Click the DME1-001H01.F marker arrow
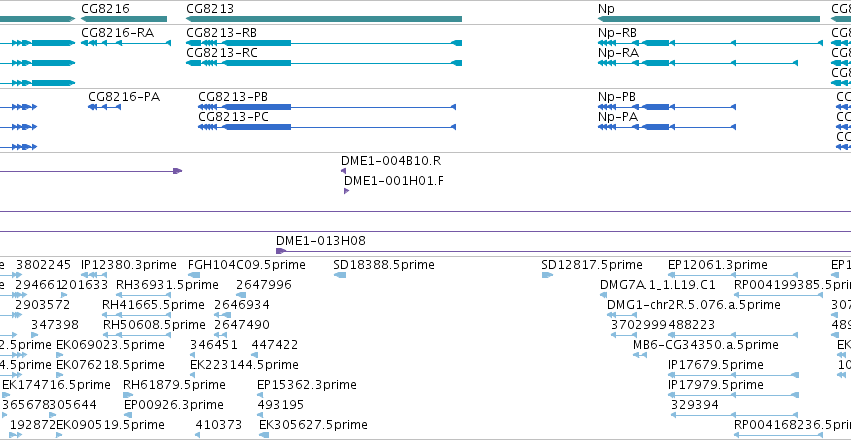The image size is (851, 440). 346,191
